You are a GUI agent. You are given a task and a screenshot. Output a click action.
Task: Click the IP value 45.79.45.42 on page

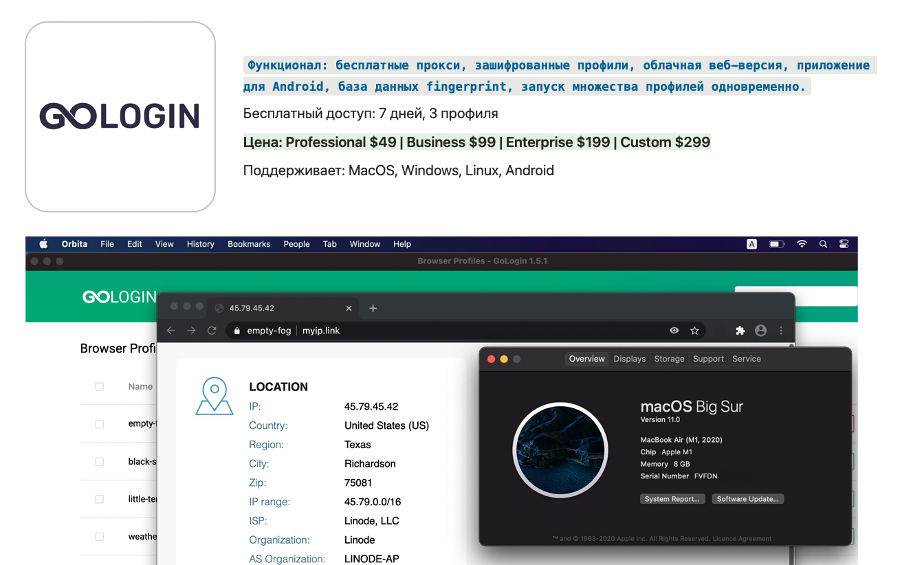[x=371, y=406]
